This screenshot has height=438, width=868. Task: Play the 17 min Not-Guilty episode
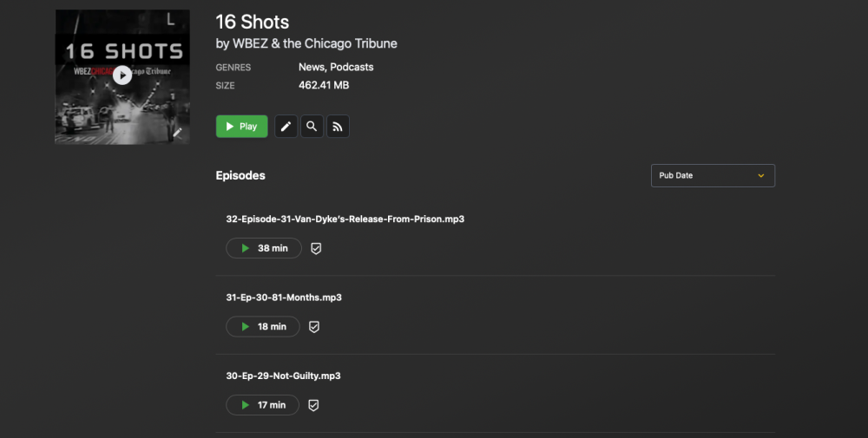262,405
